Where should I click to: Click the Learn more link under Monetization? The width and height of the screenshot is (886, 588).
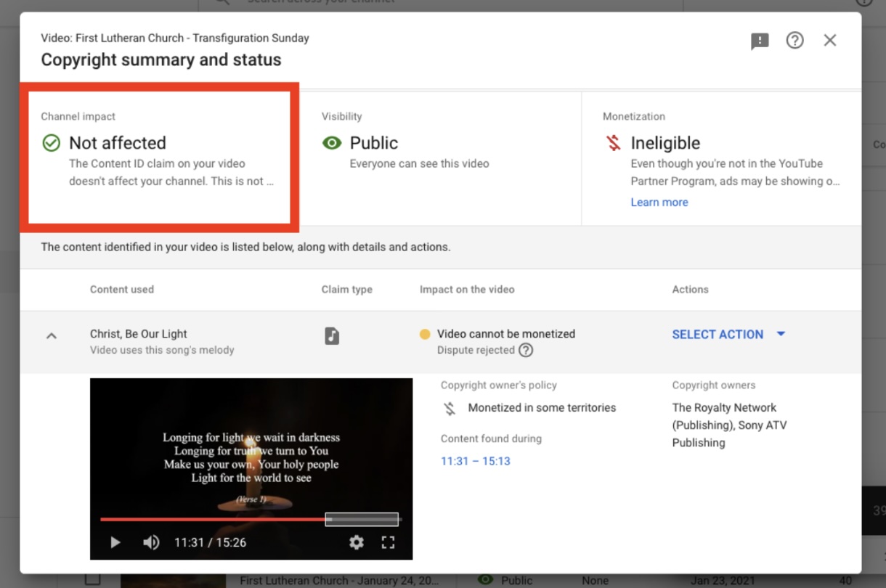(x=658, y=202)
